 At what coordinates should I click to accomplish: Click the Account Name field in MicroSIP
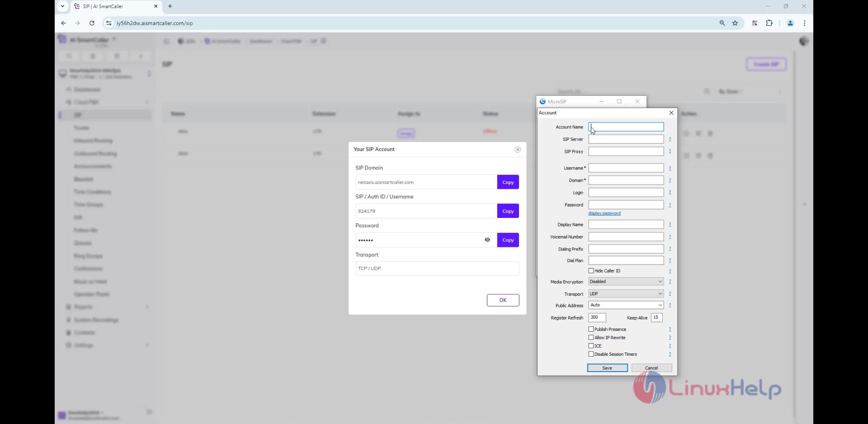[626, 127]
